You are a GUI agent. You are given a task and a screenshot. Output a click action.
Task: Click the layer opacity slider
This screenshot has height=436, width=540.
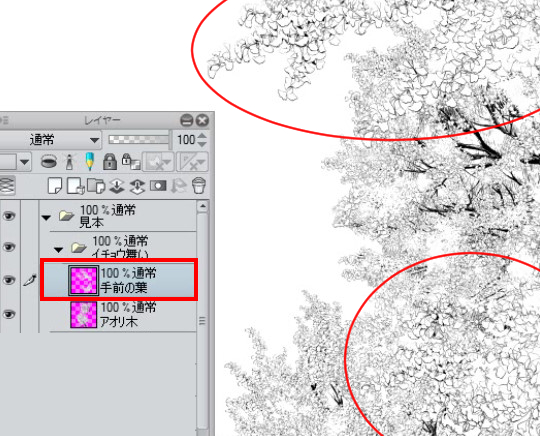[139, 139]
